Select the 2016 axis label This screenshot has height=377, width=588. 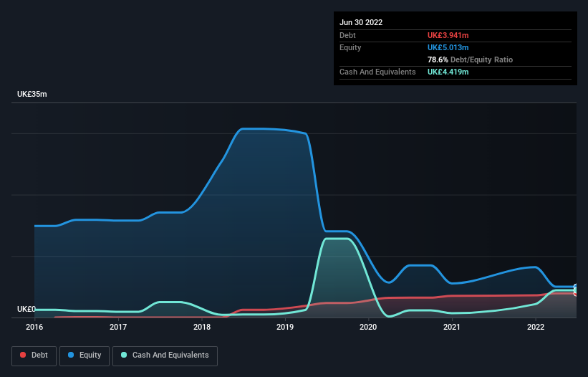pos(34,327)
